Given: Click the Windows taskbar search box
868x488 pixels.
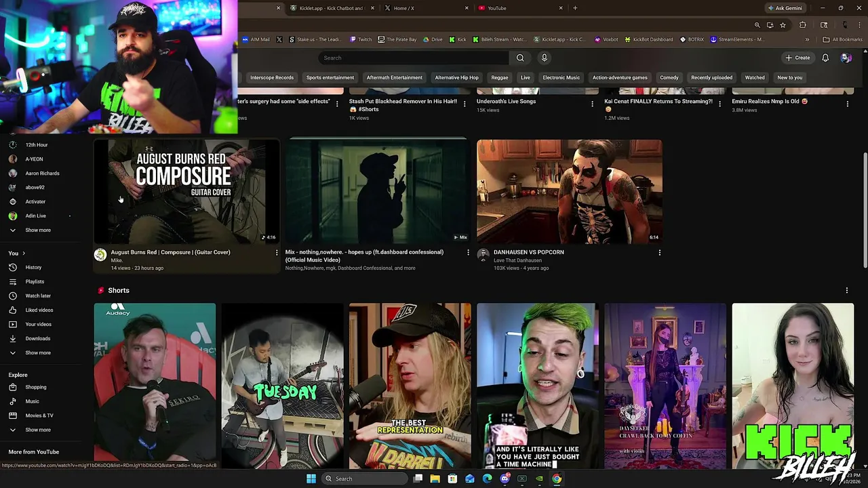Looking at the screenshot, I should [365, 479].
